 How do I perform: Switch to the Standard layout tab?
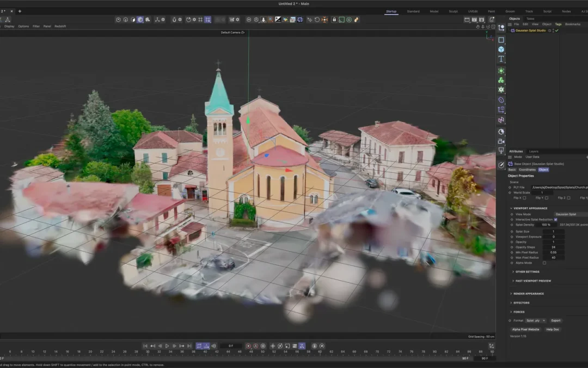point(413,11)
